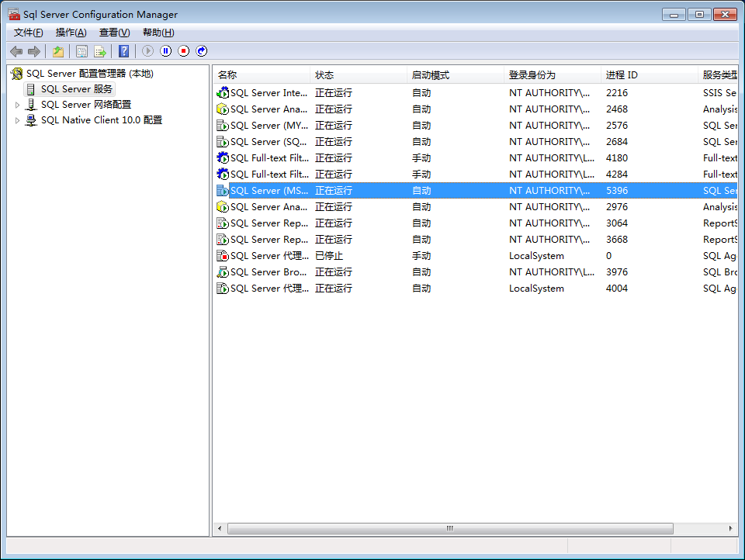This screenshot has width=745, height=560.
Task: Select the SQL Server Inte... service name
Action: (269, 92)
